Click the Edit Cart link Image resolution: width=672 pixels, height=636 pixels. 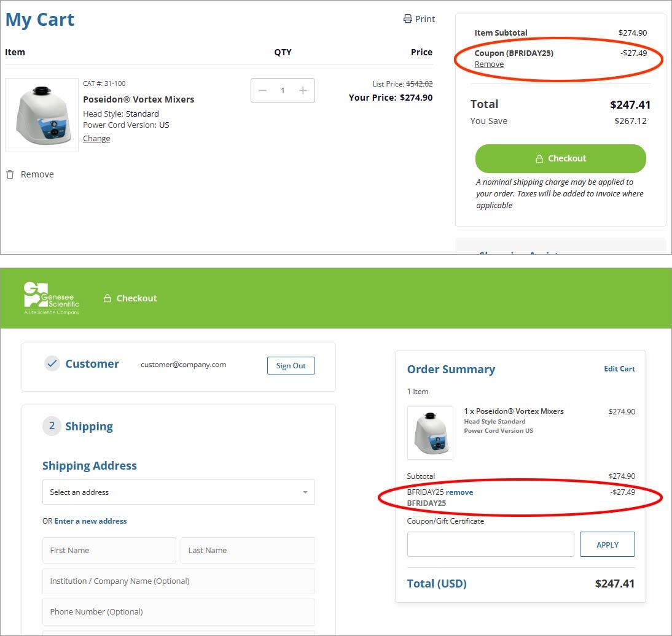pyautogui.click(x=619, y=369)
